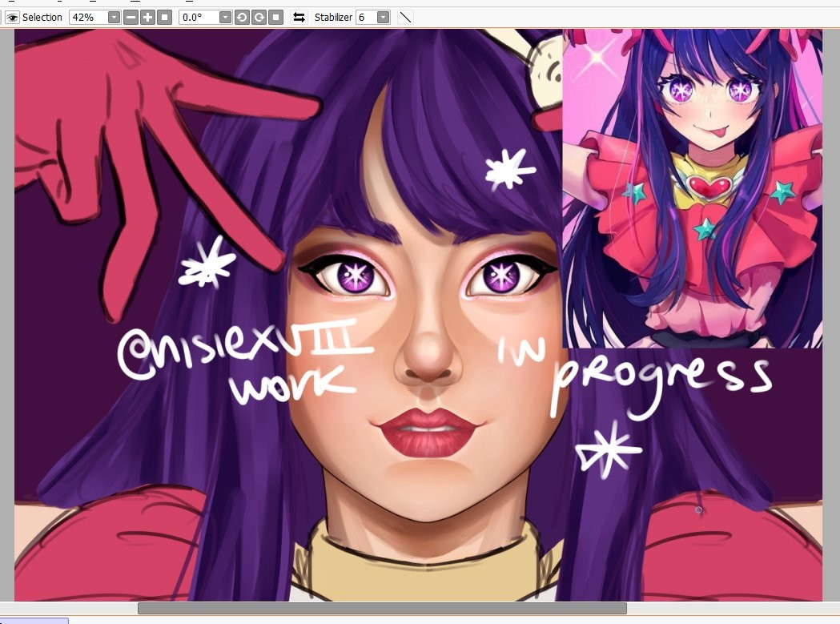The height and width of the screenshot is (624, 840).
Task: Open the Stabilizer value dropdown
Action: [383, 17]
